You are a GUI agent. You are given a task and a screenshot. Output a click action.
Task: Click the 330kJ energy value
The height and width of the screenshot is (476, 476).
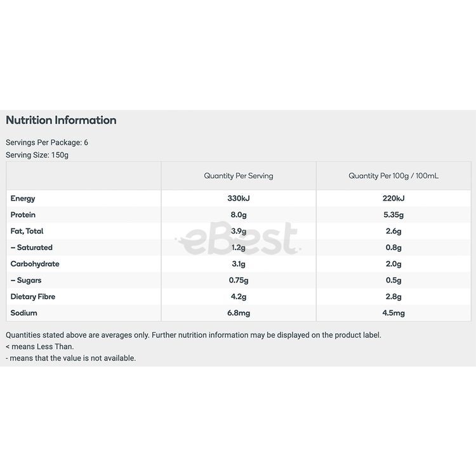pos(239,199)
